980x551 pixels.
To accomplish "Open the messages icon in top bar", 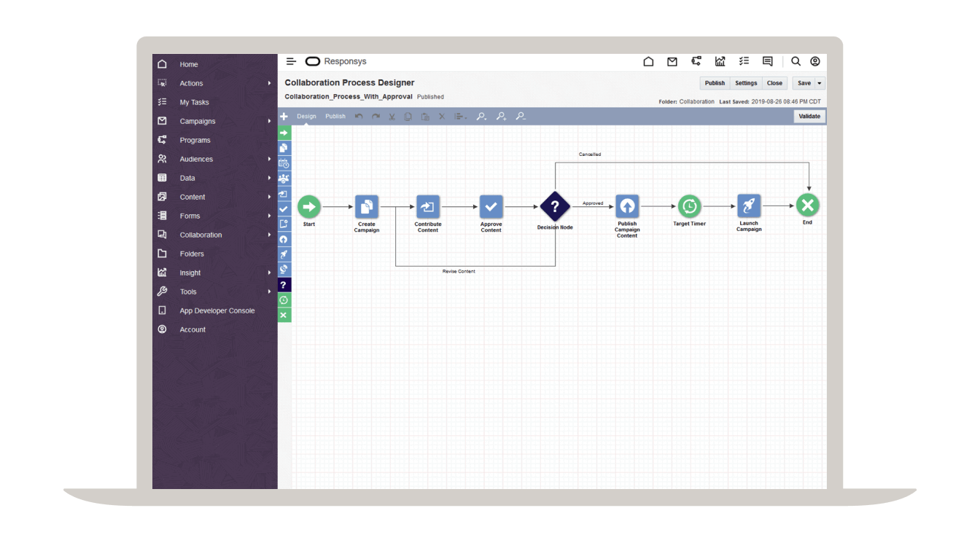I will [x=768, y=62].
